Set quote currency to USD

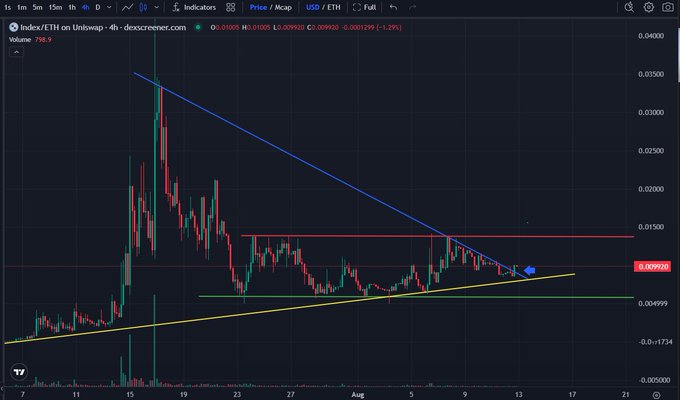pos(312,7)
